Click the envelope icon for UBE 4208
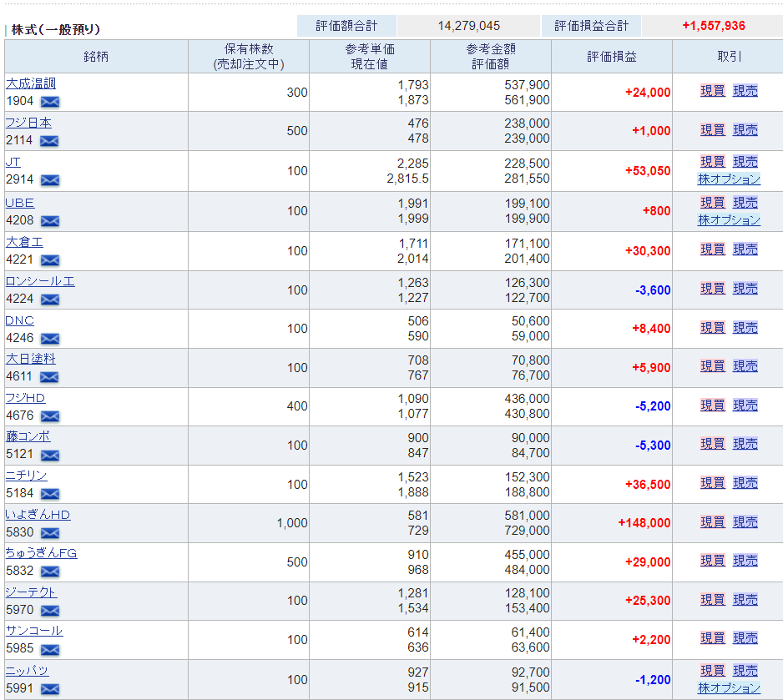The width and height of the screenshot is (783, 700). coord(50,220)
